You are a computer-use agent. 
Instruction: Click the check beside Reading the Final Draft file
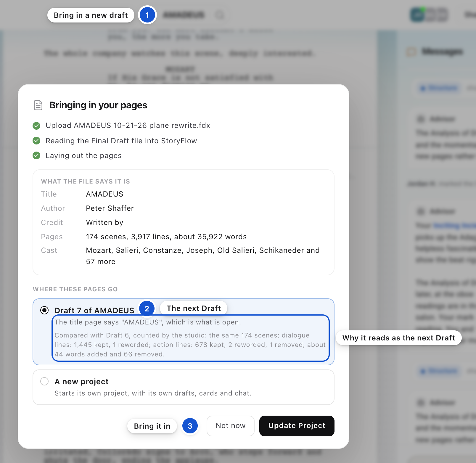pyautogui.click(x=36, y=141)
